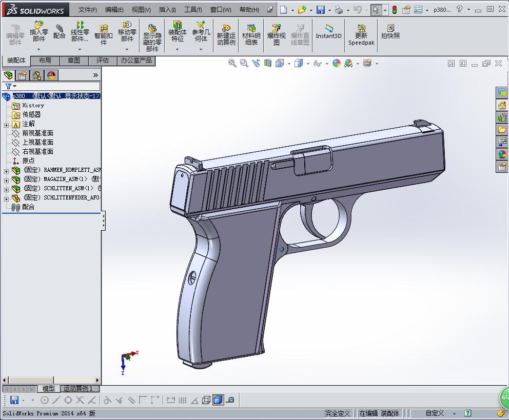Open the DisplayManager tab icon
This screenshot has height=420, width=509.
51,75
